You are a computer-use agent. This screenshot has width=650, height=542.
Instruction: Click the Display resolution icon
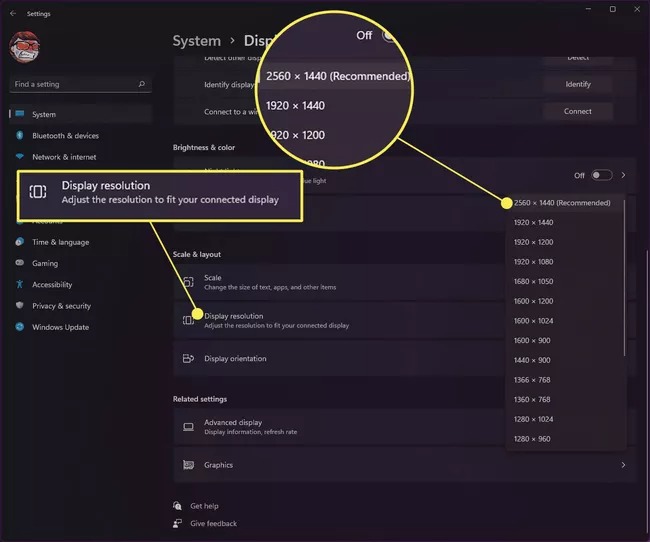click(x=188, y=320)
